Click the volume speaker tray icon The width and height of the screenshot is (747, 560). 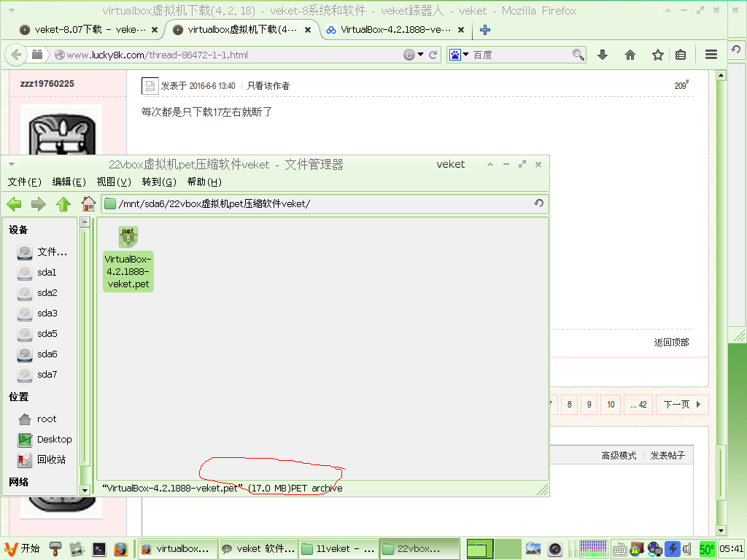click(x=687, y=550)
